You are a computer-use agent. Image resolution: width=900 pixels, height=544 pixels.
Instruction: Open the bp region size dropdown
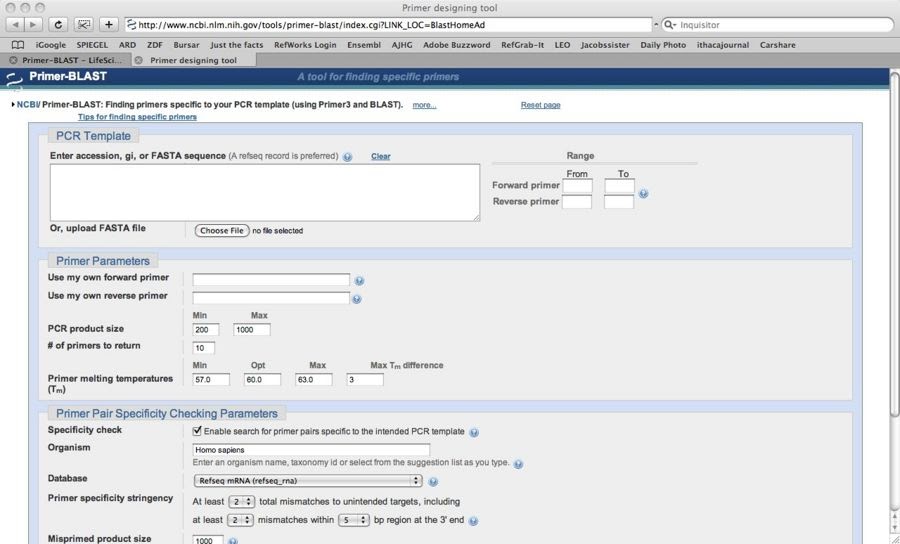tap(353, 520)
